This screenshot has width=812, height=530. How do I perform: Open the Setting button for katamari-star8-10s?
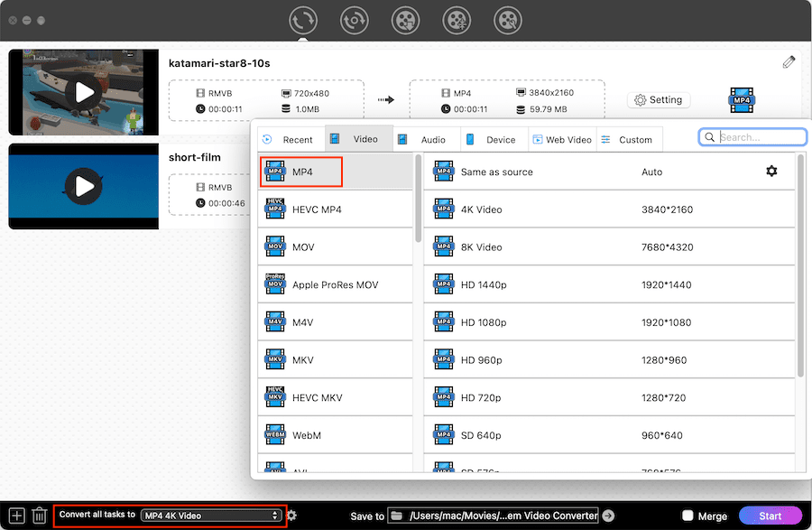[x=659, y=100]
